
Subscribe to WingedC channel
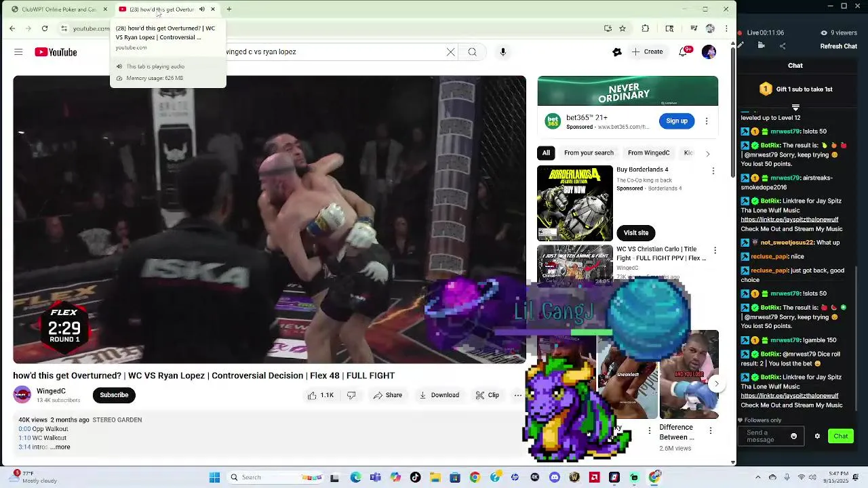tap(114, 395)
